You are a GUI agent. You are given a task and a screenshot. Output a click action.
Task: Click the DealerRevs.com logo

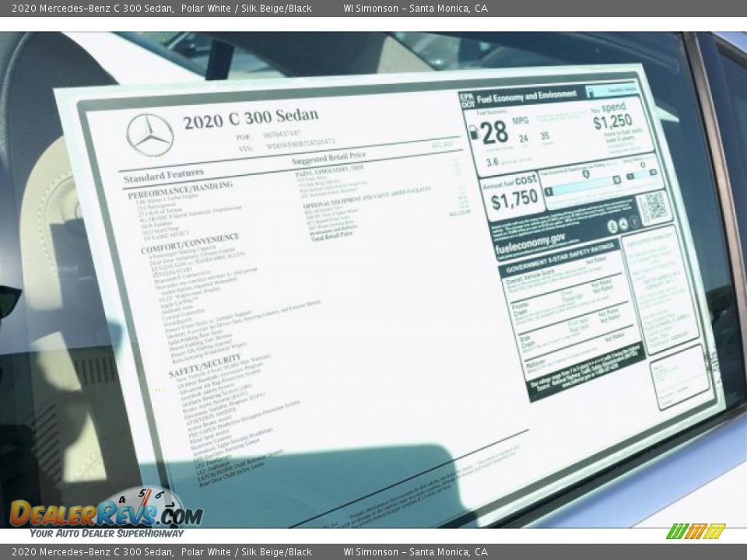[x=107, y=513]
